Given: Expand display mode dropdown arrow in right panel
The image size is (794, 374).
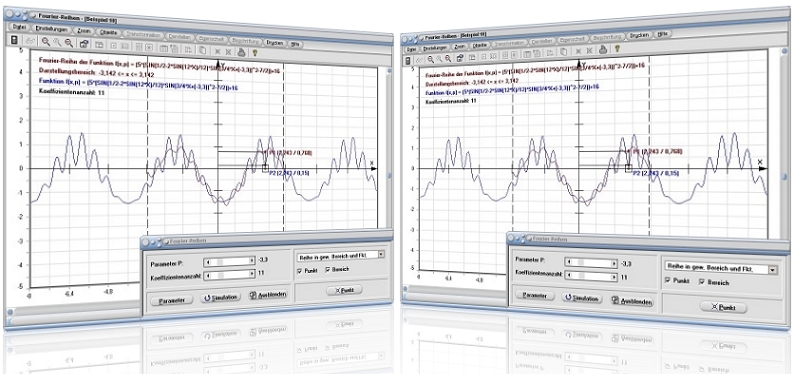Looking at the screenshot, I should pos(773,270).
